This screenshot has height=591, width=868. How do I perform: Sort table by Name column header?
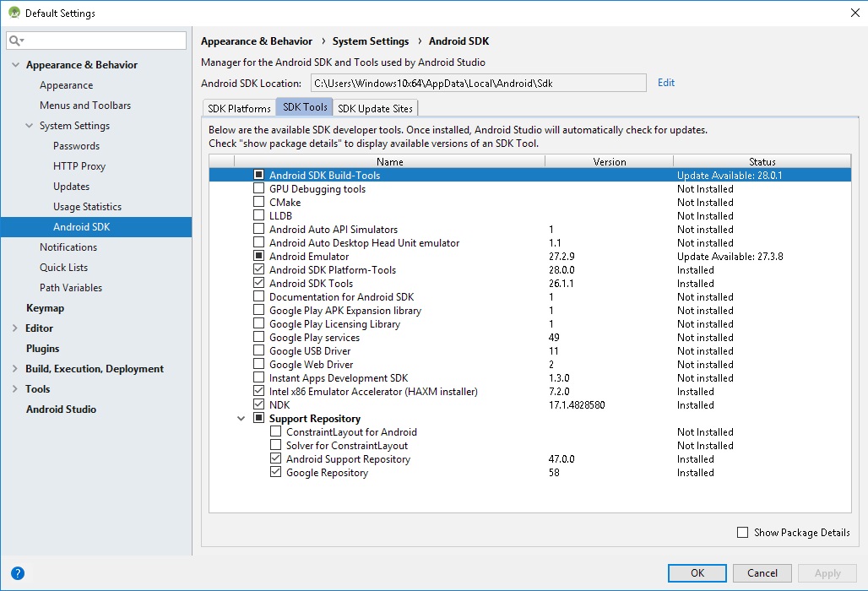(x=390, y=161)
